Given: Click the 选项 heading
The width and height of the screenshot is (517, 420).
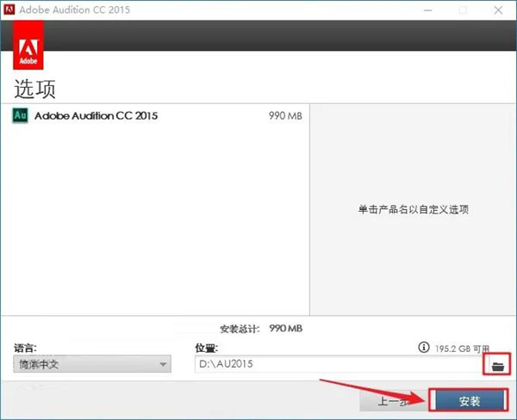Looking at the screenshot, I should coord(35,89).
